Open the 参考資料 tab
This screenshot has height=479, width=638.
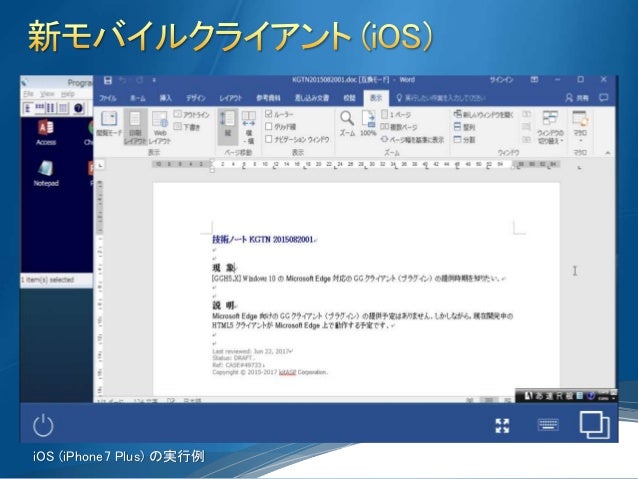click(268, 98)
